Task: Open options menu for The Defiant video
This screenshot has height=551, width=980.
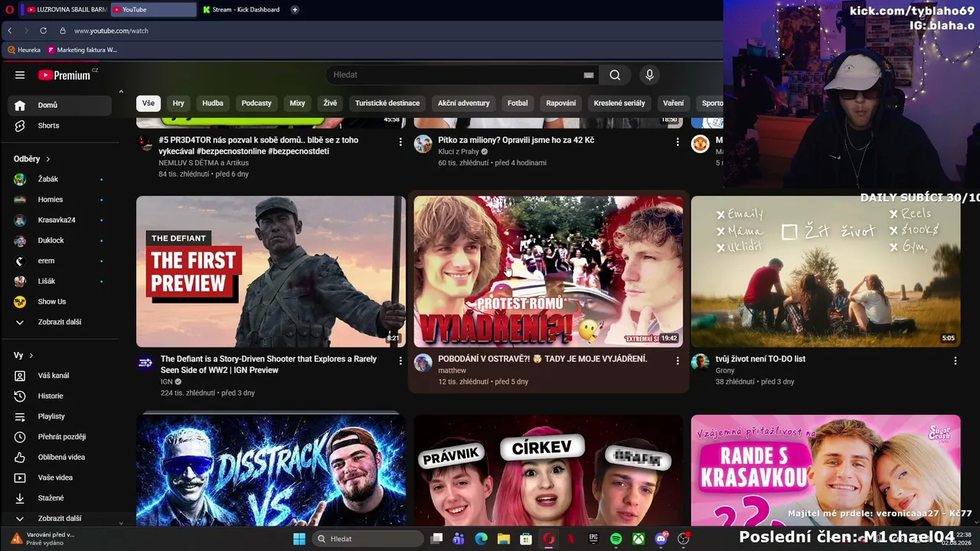Action: tap(400, 360)
